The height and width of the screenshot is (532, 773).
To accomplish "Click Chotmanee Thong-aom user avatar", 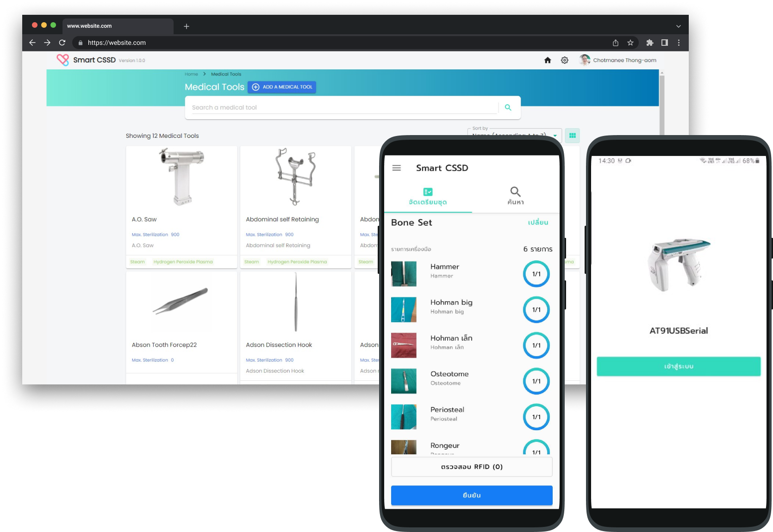I will tap(585, 60).
